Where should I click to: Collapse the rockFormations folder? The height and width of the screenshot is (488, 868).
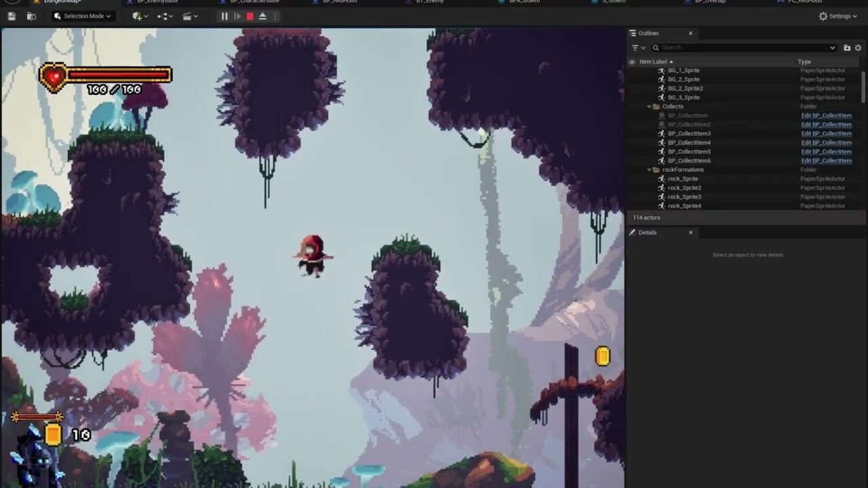click(649, 169)
